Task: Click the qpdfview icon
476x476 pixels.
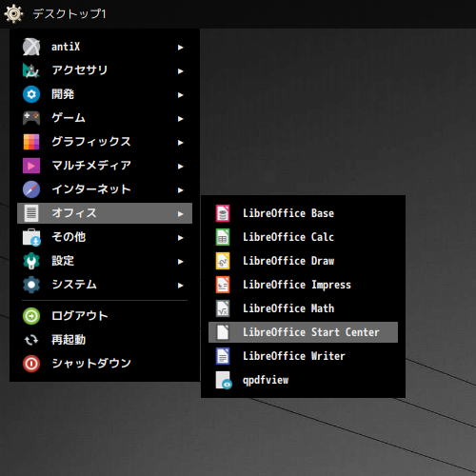Action: (224, 380)
